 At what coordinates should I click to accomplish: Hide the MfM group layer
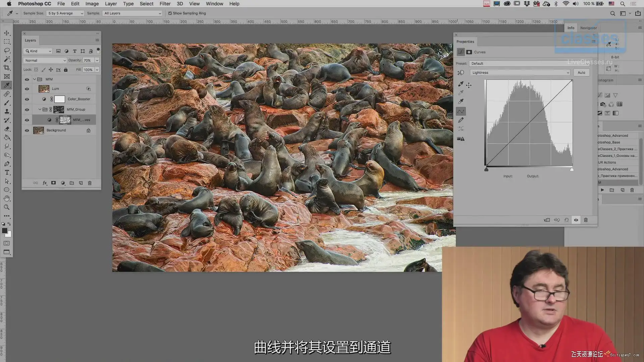click(x=27, y=79)
